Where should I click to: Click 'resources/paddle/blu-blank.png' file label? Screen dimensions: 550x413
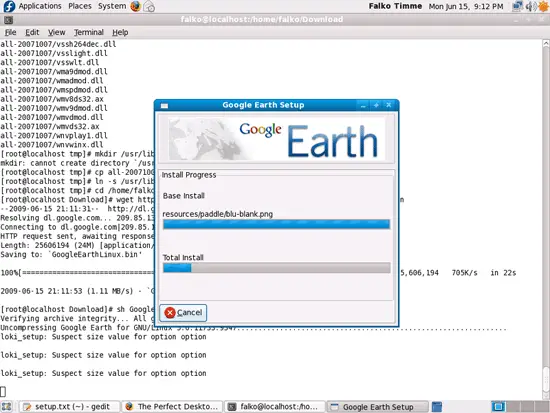click(x=217, y=214)
